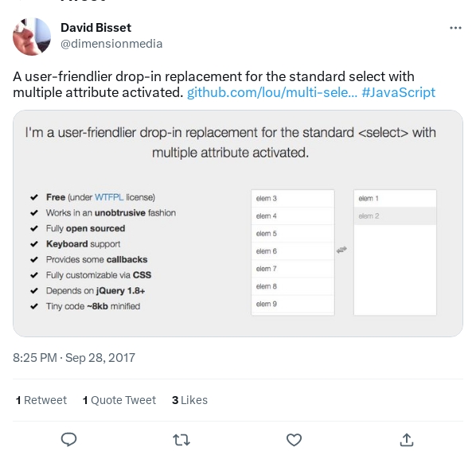The image size is (476, 451).
Task: Click the swap arrows between lists
Action: pyautogui.click(x=341, y=250)
